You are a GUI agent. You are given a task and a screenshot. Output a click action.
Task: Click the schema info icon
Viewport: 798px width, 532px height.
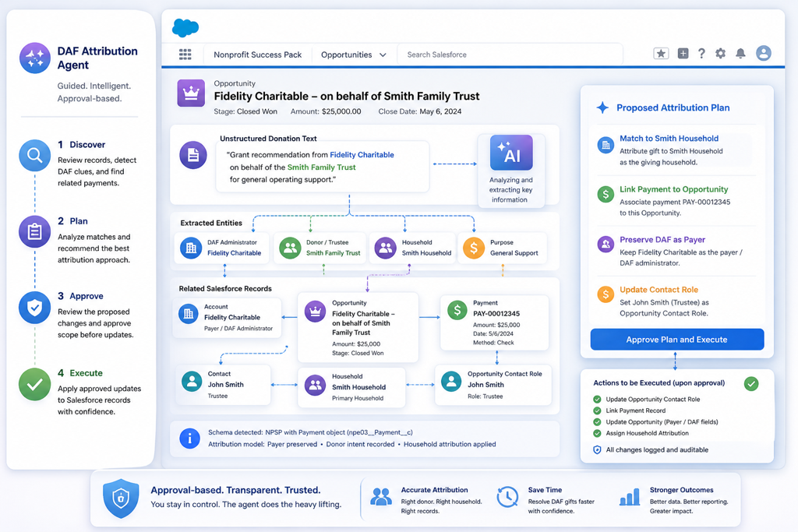(x=190, y=438)
